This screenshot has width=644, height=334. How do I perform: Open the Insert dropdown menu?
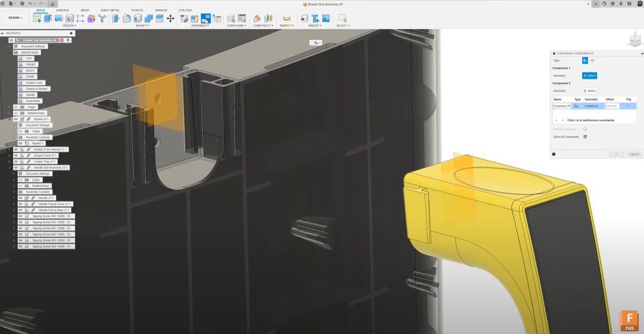click(x=315, y=26)
